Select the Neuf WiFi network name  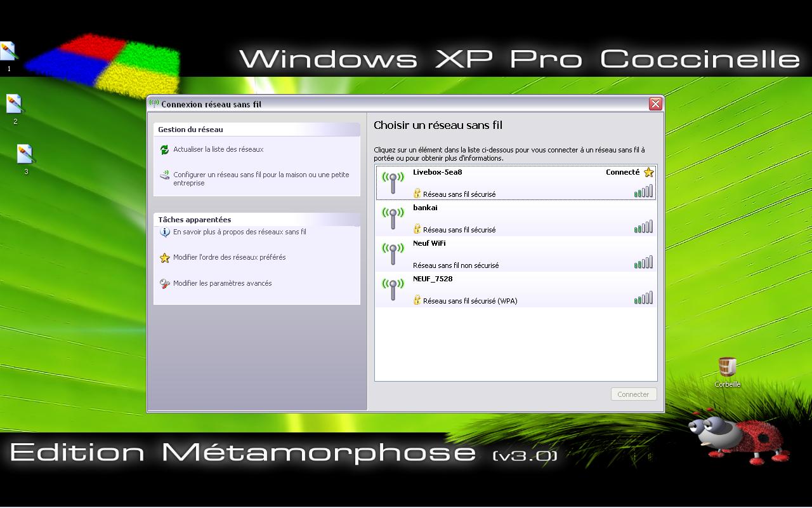429,243
